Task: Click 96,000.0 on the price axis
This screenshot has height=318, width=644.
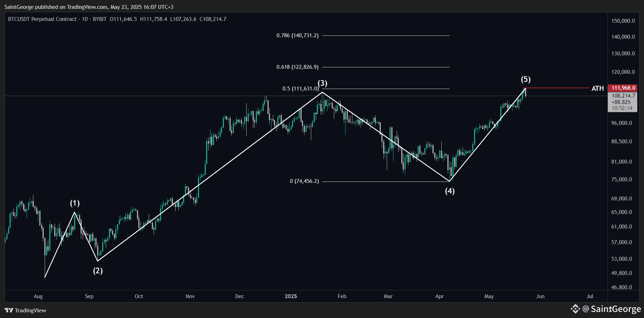Action: [622, 123]
